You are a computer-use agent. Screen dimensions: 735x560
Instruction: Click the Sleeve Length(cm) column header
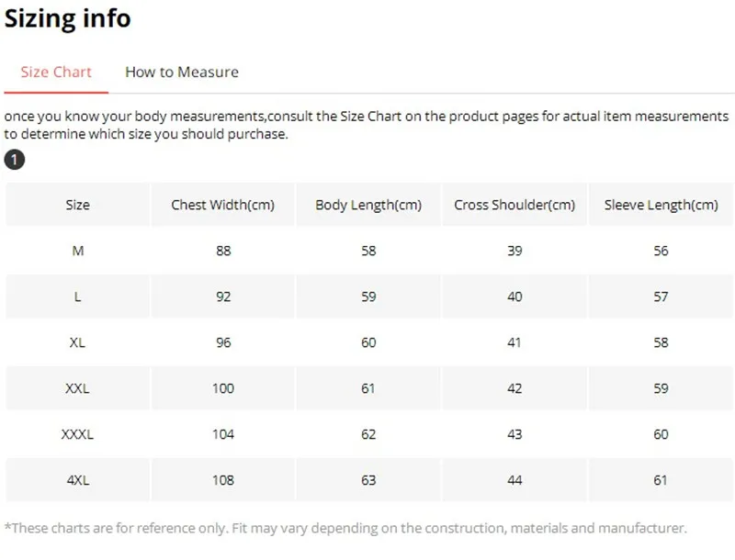point(661,205)
